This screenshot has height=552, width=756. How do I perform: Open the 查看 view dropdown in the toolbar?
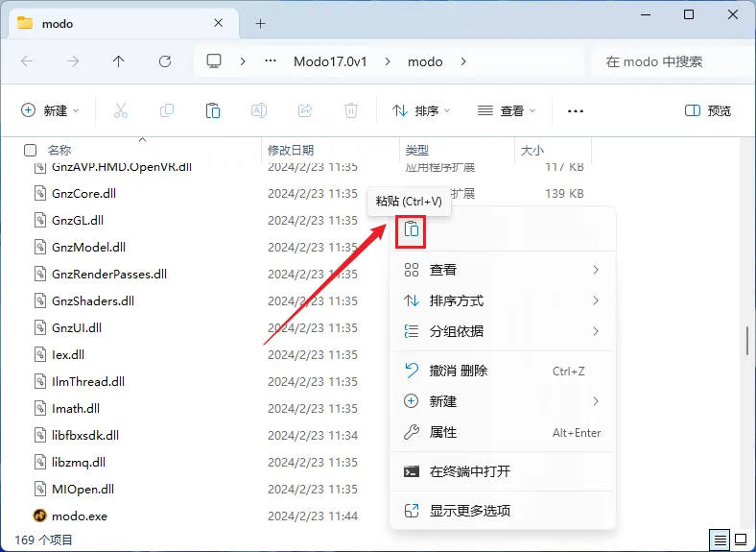[507, 111]
